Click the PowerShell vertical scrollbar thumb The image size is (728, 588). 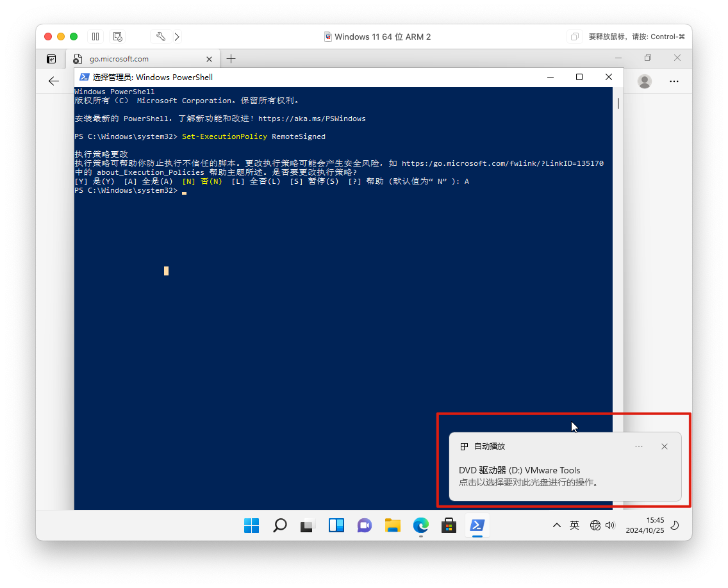tap(618, 104)
